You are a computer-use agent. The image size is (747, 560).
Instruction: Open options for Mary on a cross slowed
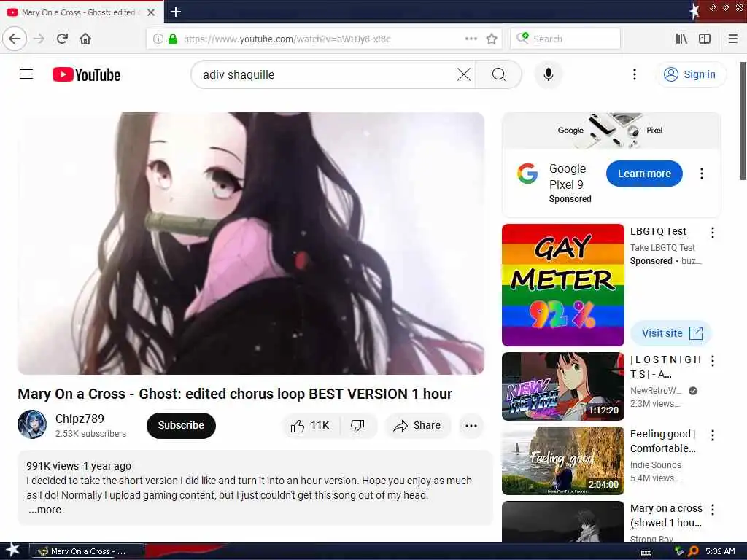click(x=712, y=510)
